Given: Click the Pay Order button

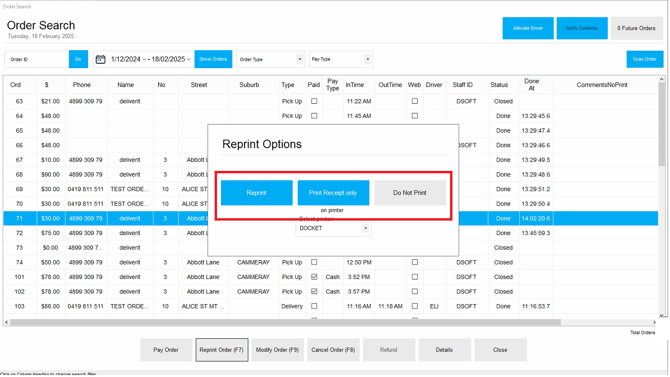Looking at the screenshot, I should coord(166,350).
